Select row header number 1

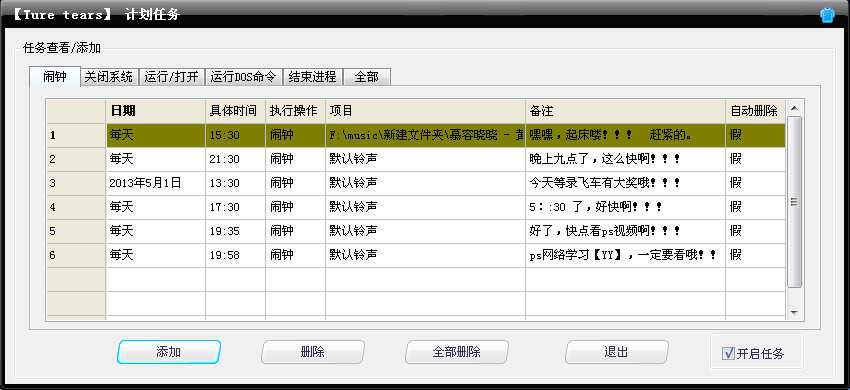coord(76,136)
